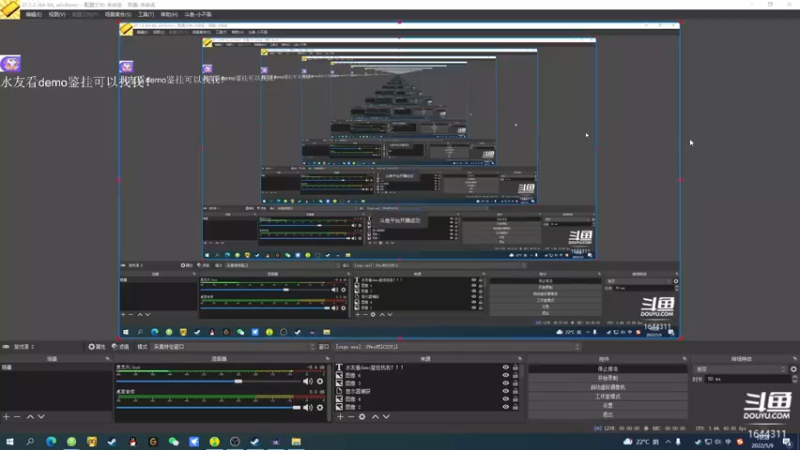This screenshot has width=800, height=450.
Task: Hide 图像 3 with eye icon
Action: tap(506, 383)
